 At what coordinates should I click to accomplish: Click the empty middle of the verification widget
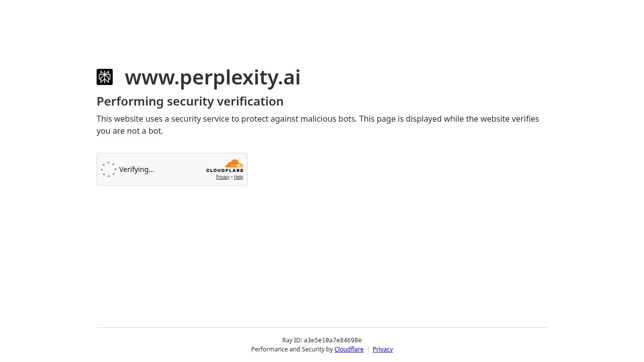tap(180, 169)
